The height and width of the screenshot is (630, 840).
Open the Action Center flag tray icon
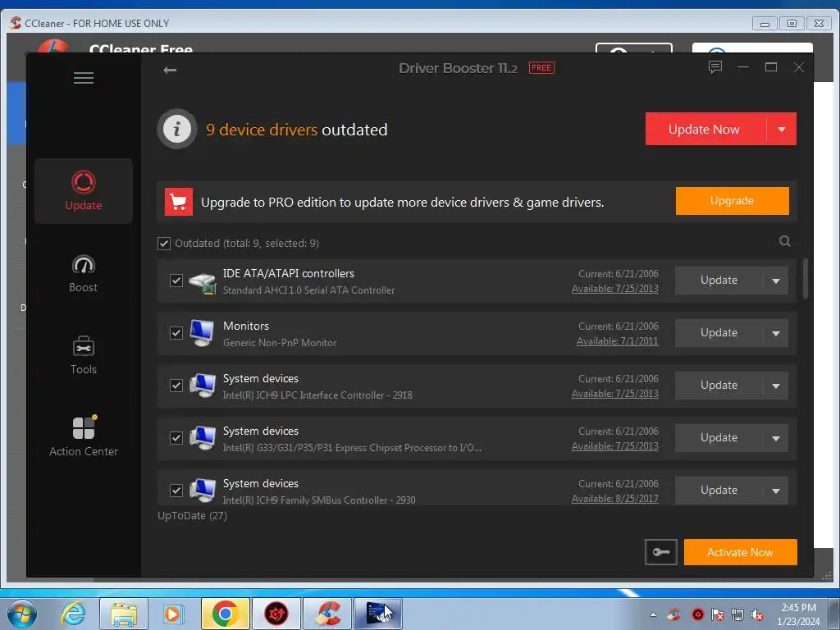(717, 615)
